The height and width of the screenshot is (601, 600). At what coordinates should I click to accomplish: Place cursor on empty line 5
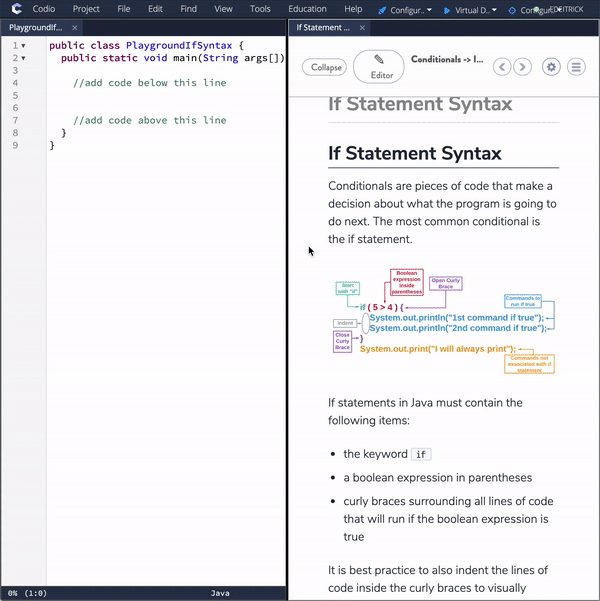point(166,95)
